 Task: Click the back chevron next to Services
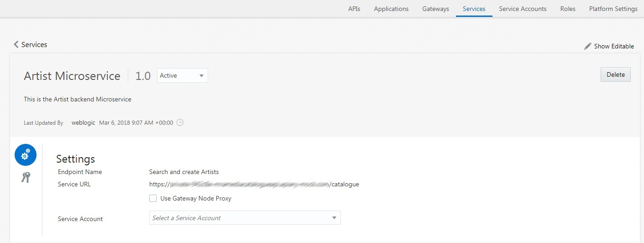click(x=16, y=44)
